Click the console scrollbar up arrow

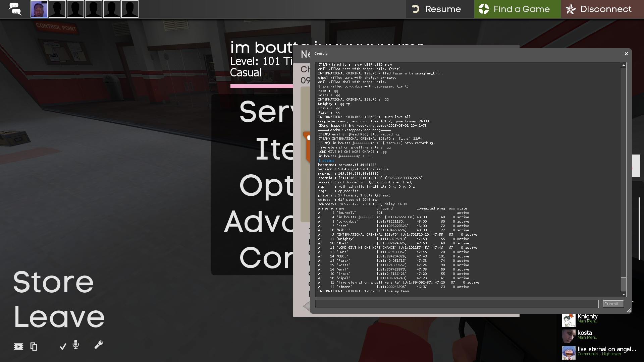(x=624, y=65)
